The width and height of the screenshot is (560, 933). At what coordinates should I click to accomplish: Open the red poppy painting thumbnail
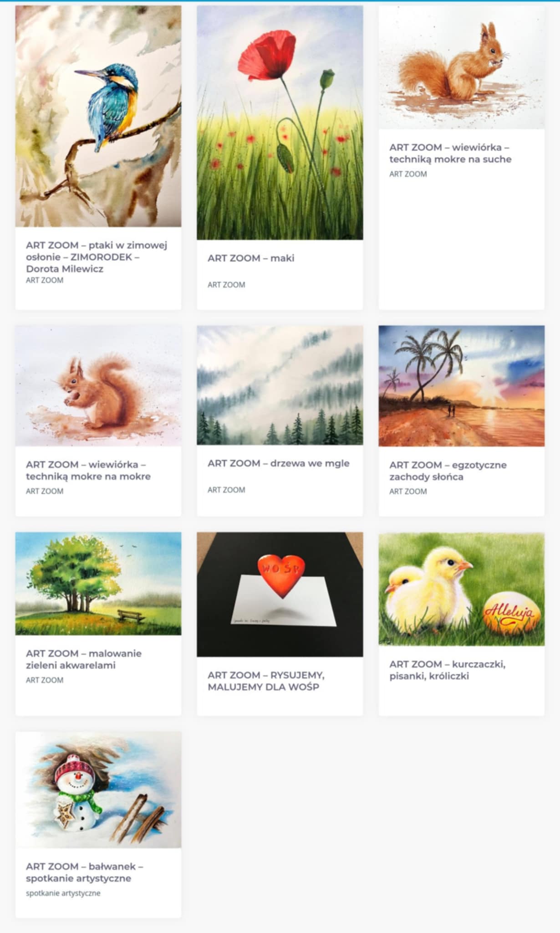pos(280,123)
